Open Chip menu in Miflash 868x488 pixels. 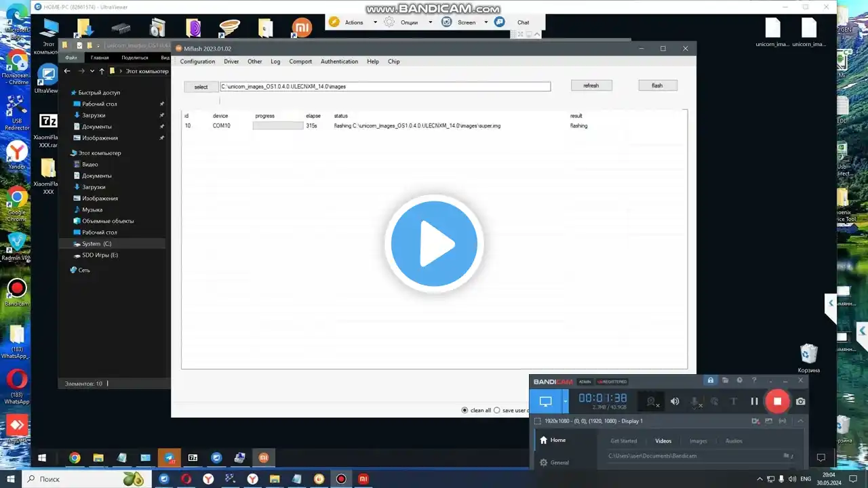pyautogui.click(x=394, y=62)
